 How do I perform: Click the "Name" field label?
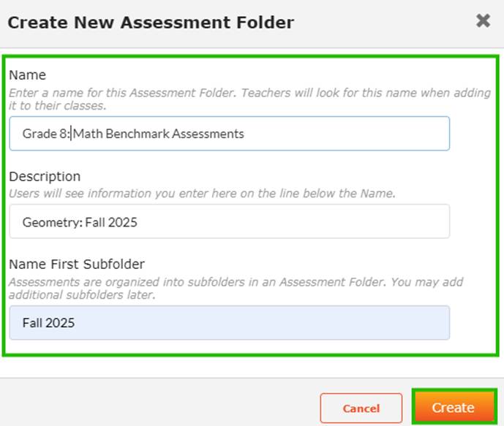point(27,75)
